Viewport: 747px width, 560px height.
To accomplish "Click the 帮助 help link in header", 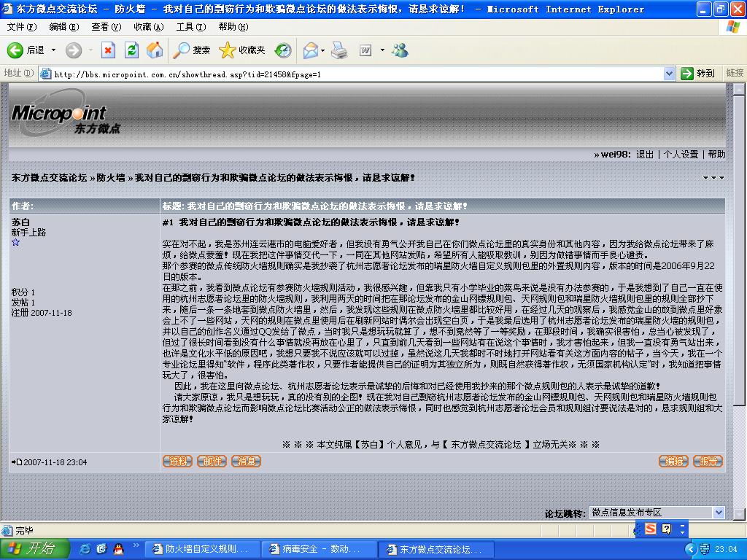I will pos(716,155).
